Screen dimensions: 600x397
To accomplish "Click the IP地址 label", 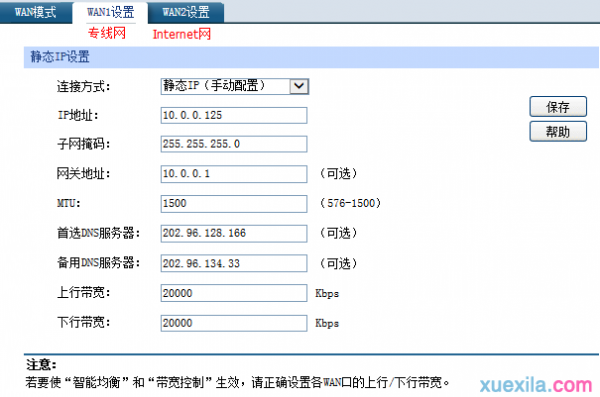I will pos(78,115).
